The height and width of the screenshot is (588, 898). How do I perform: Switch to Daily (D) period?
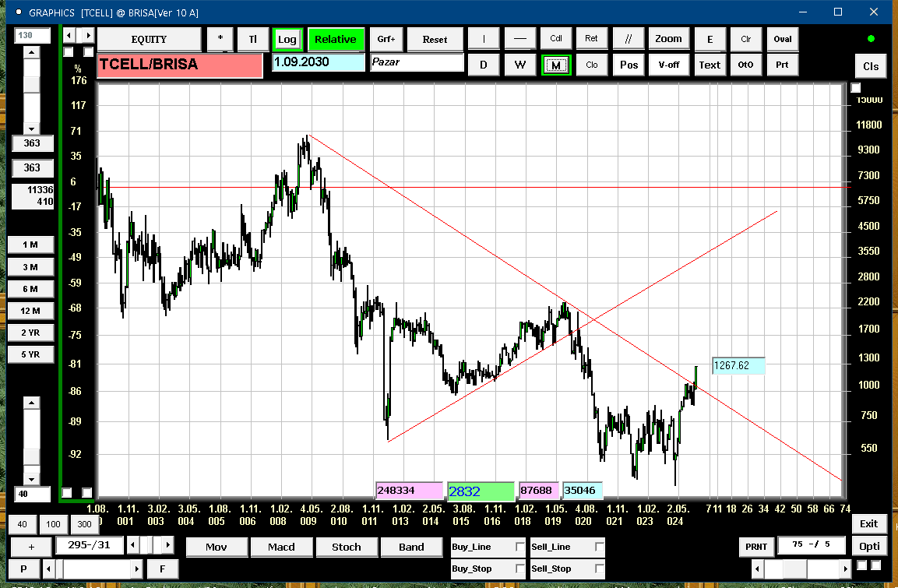pyautogui.click(x=484, y=65)
